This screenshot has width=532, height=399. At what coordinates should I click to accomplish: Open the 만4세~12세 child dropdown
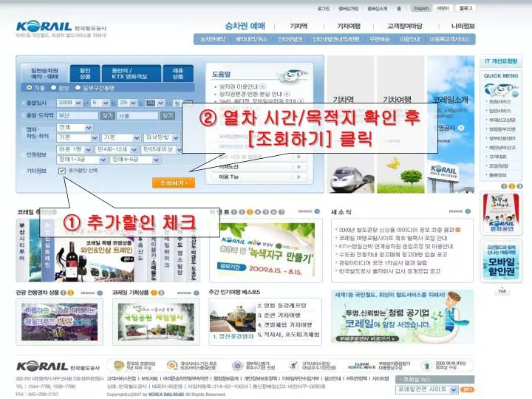pyautogui.click(x=117, y=149)
